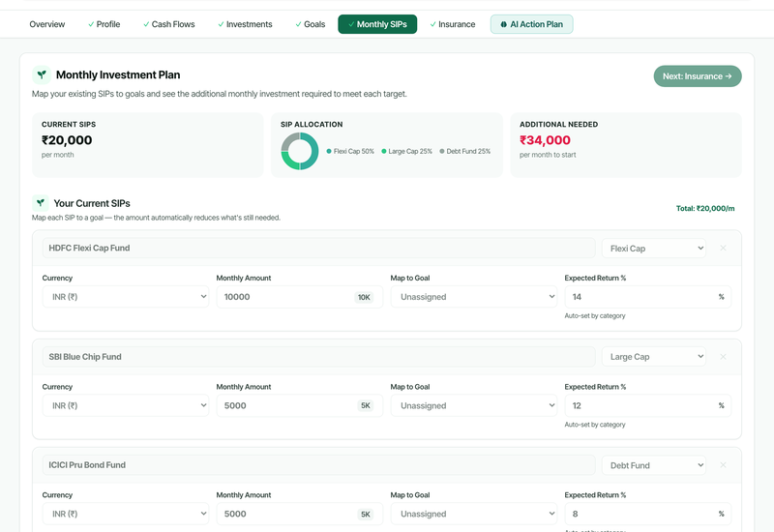Image resolution: width=774 pixels, height=532 pixels.
Task: Click the ₹20,000 current SIPs value
Action: tap(67, 140)
